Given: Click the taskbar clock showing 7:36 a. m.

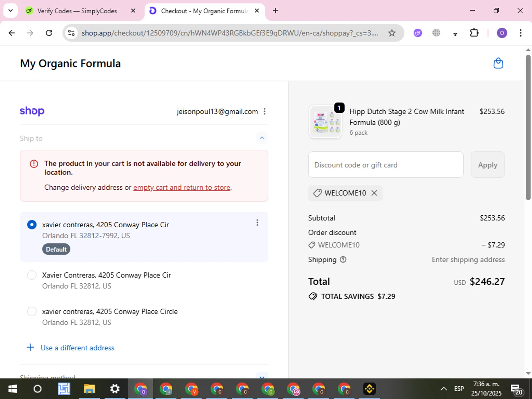Looking at the screenshot, I should (486, 389).
